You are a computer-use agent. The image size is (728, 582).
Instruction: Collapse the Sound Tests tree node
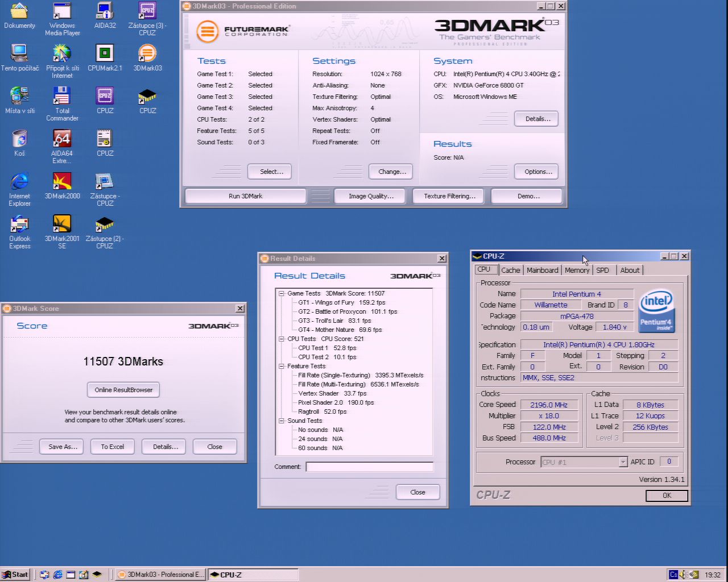click(x=281, y=421)
